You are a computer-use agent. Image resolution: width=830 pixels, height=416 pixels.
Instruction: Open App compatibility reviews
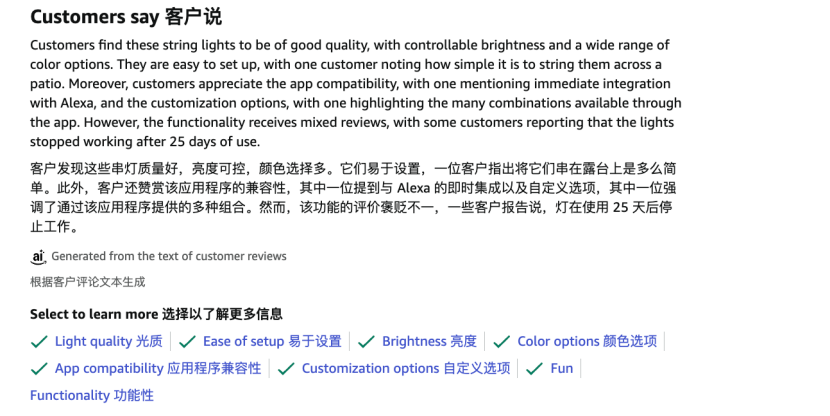click(x=158, y=369)
